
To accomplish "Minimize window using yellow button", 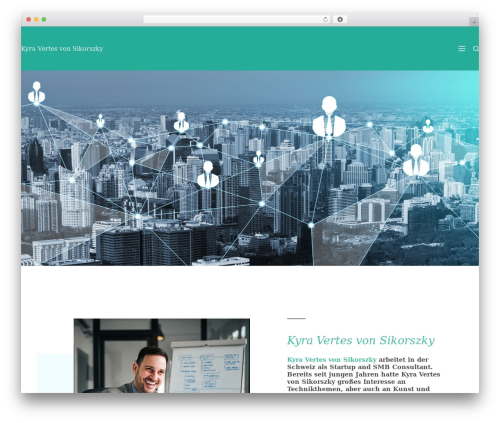I will (36, 20).
